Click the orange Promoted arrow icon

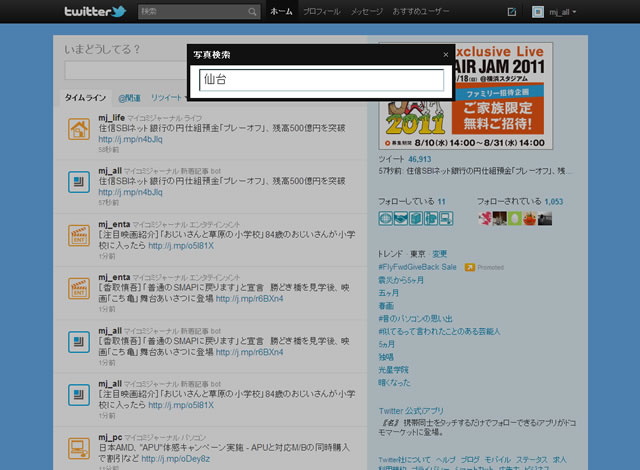[469, 267]
